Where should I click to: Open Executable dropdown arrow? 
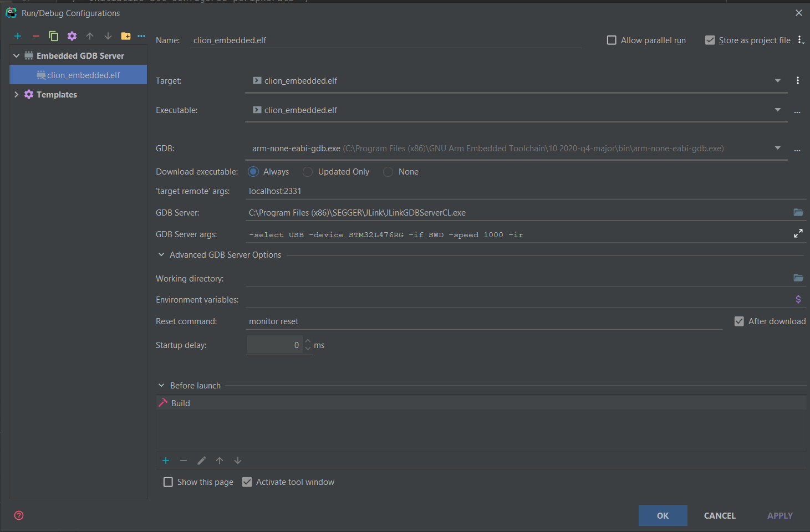pos(778,110)
